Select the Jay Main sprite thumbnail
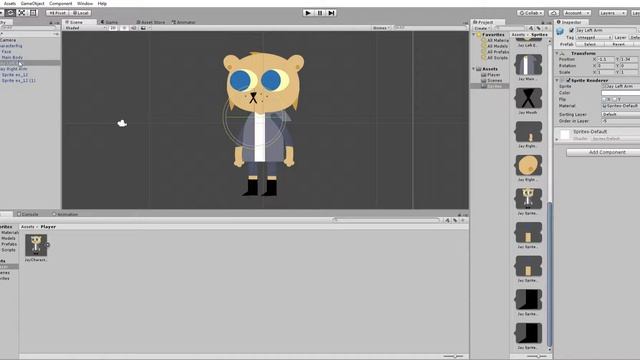The image size is (640, 360). coord(529,64)
